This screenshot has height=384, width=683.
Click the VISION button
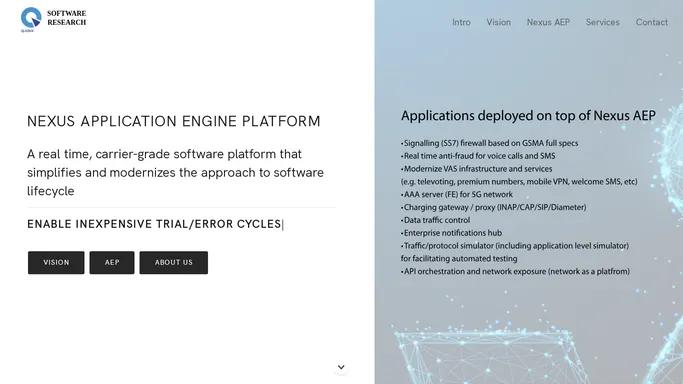pos(56,263)
